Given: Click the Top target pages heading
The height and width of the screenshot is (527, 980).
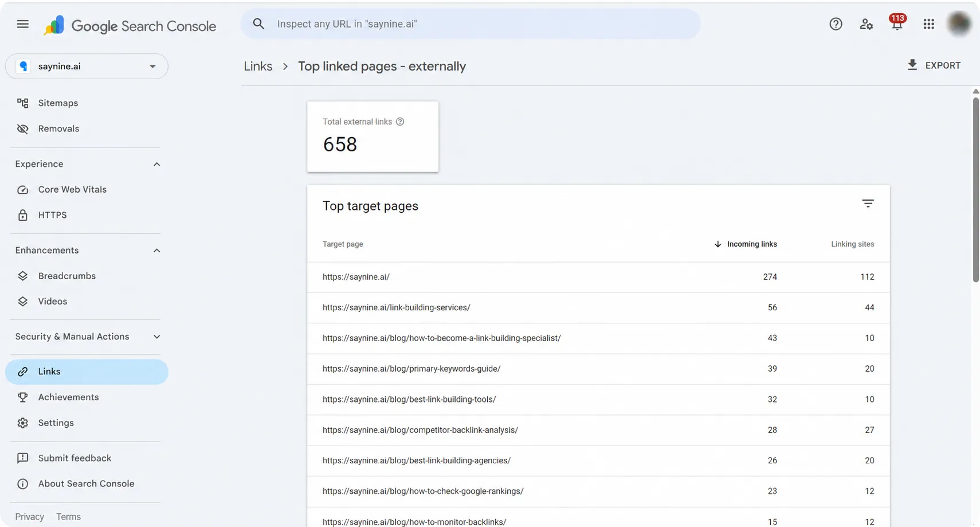Looking at the screenshot, I should (x=370, y=206).
